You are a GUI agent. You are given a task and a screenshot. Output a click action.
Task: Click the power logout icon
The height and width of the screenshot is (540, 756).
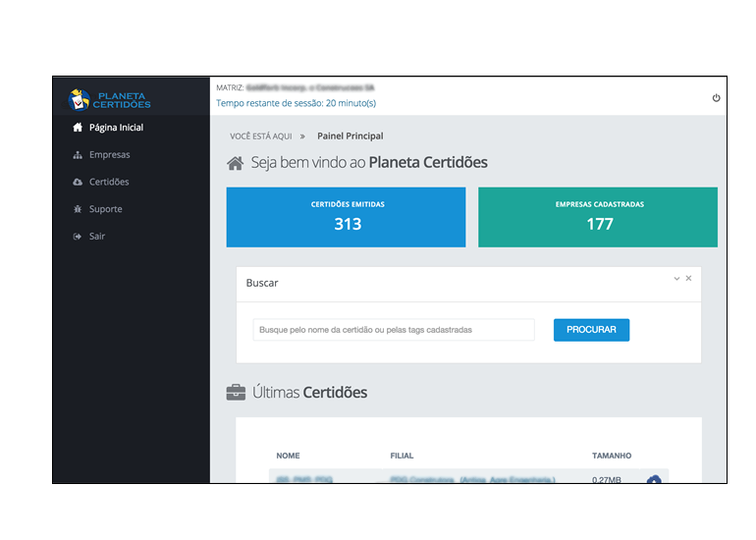click(x=716, y=98)
